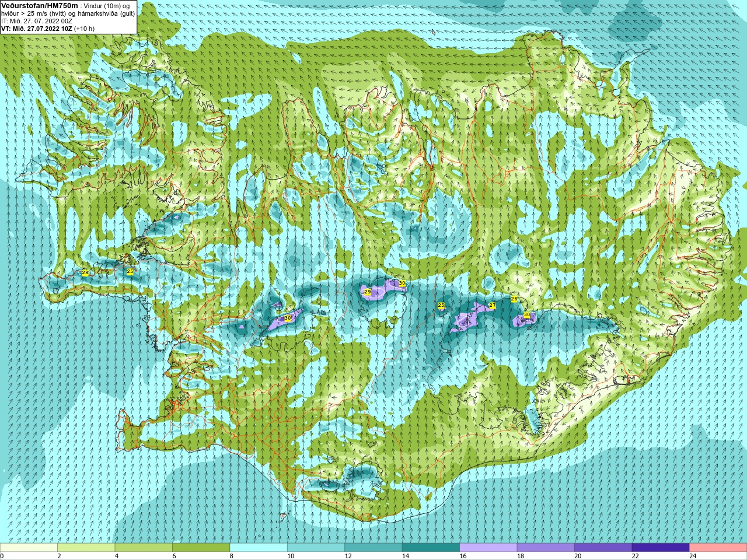
Task: Pick the pale cyan 8–10 legend swatch
Action: coord(259,548)
